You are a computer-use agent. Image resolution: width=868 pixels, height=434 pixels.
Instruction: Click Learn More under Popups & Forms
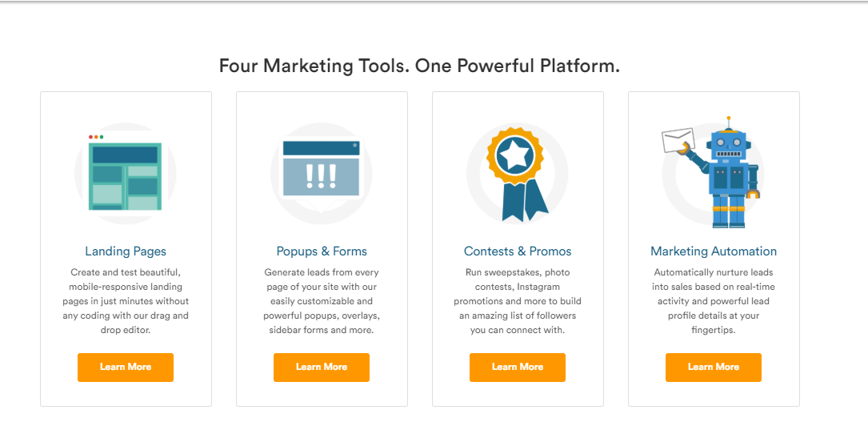[x=321, y=367]
